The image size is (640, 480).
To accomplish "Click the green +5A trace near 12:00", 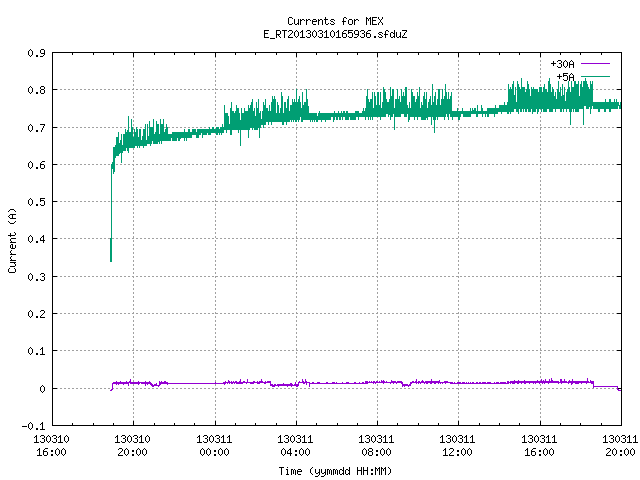I will [x=458, y=114].
